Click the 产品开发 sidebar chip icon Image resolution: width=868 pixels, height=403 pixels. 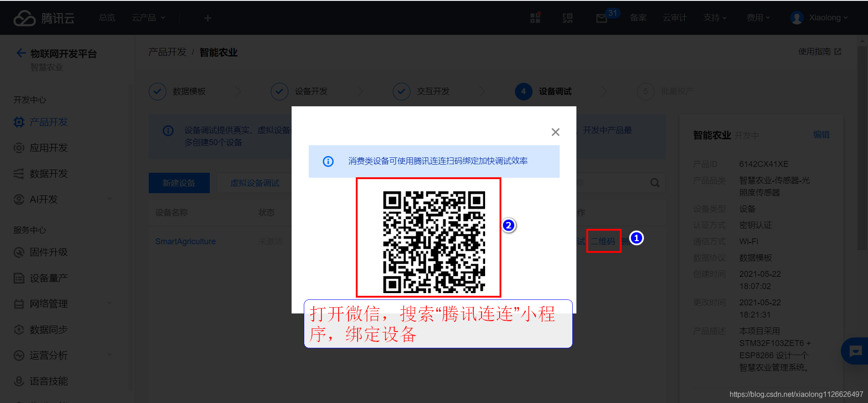[19, 122]
